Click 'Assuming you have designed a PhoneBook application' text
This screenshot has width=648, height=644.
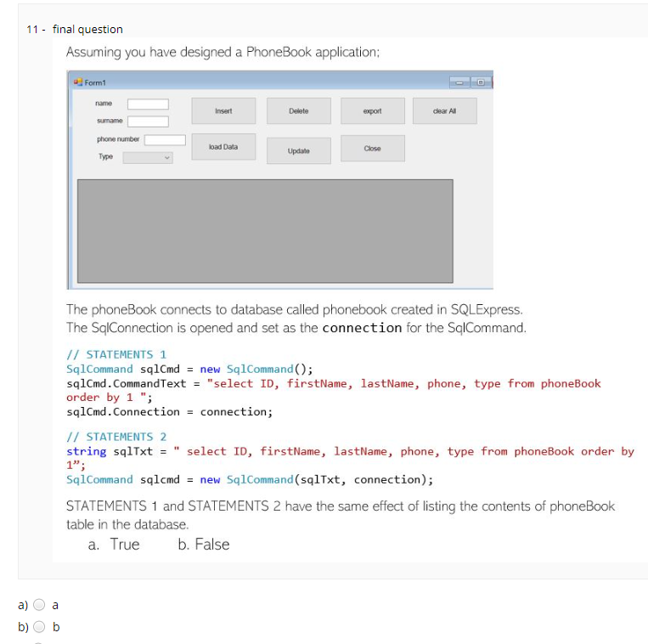pos(223,52)
